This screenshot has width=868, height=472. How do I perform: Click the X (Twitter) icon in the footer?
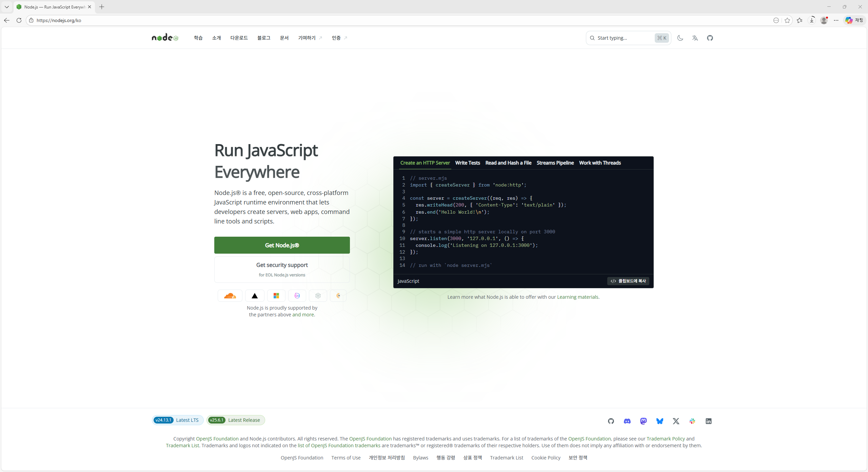coord(676,421)
